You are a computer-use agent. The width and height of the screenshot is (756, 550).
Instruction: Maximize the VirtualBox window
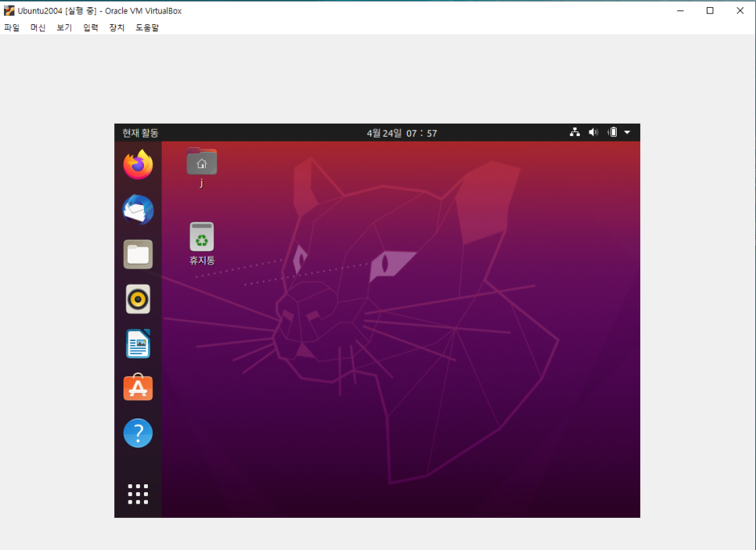click(710, 11)
